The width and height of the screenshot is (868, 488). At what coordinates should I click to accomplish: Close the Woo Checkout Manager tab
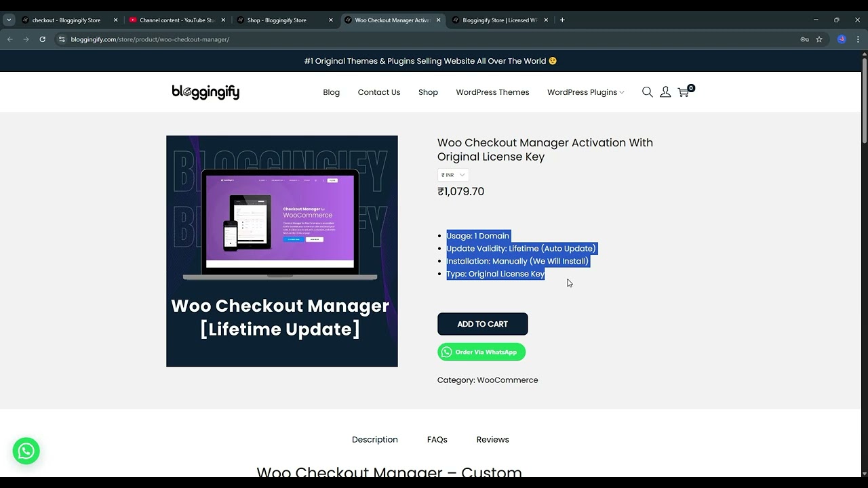click(x=438, y=20)
